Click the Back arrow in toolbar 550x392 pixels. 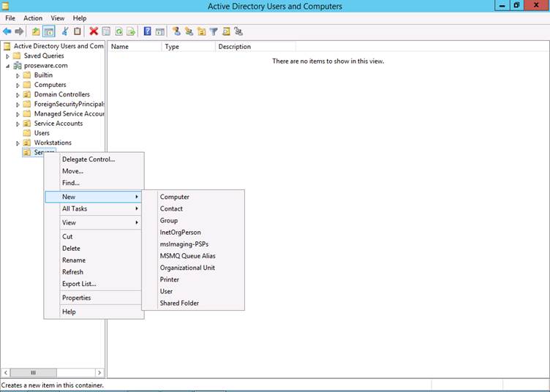(7, 31)
